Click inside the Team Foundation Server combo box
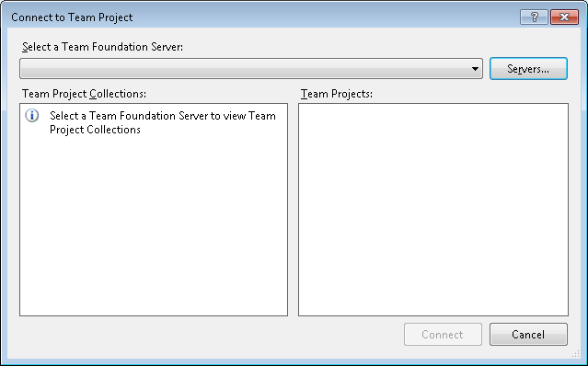Viewport: 588px width, 366px height. [x=251, y=69]
